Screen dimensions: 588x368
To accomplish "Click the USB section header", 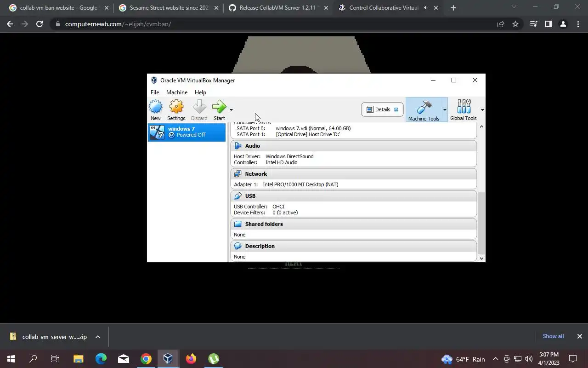I will pyautogui.click(x=354, y=196).
